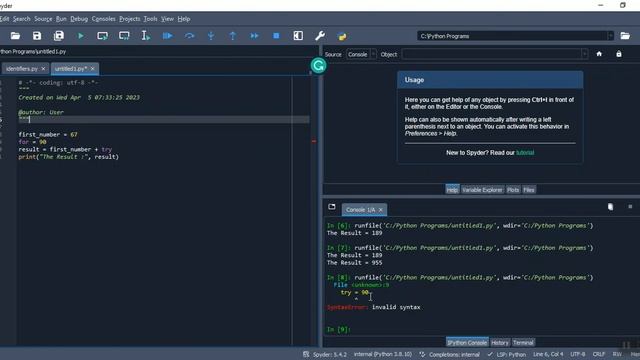
Task: Open the Spyder tutorial link
Action: [525, 153]
